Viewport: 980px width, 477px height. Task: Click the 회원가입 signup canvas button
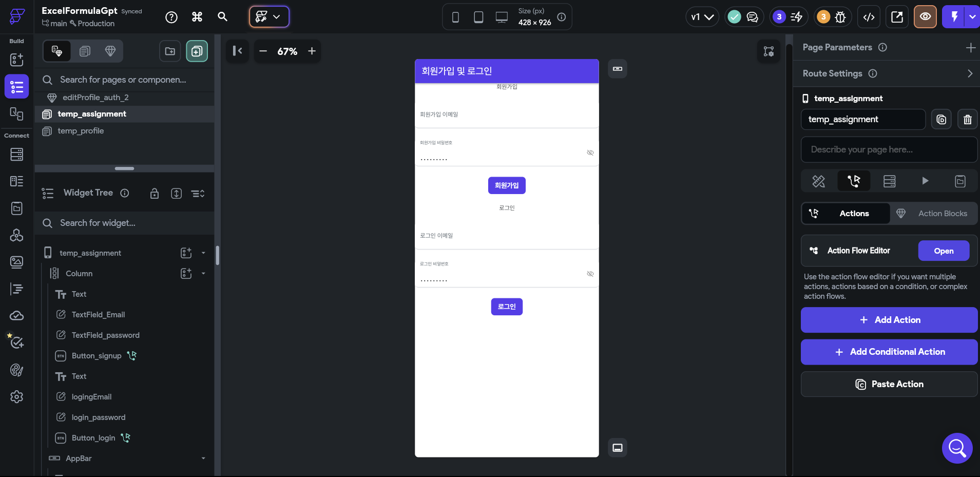507,185
